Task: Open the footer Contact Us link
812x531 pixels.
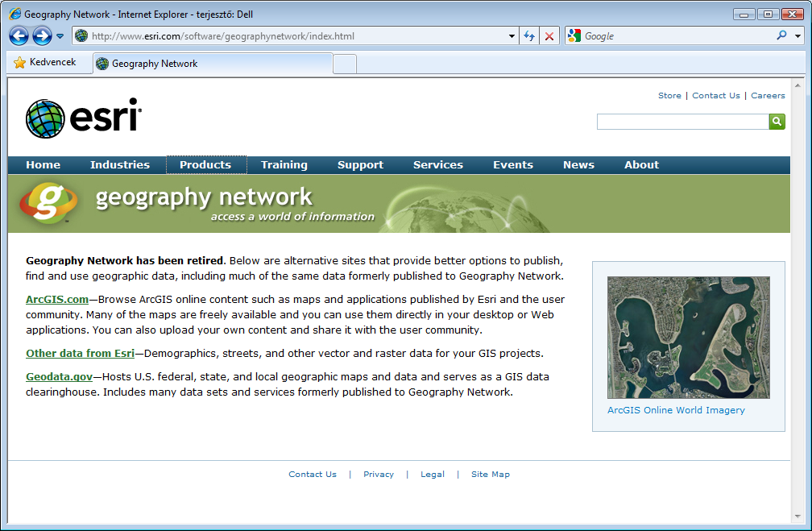Action: click(313, 474)
